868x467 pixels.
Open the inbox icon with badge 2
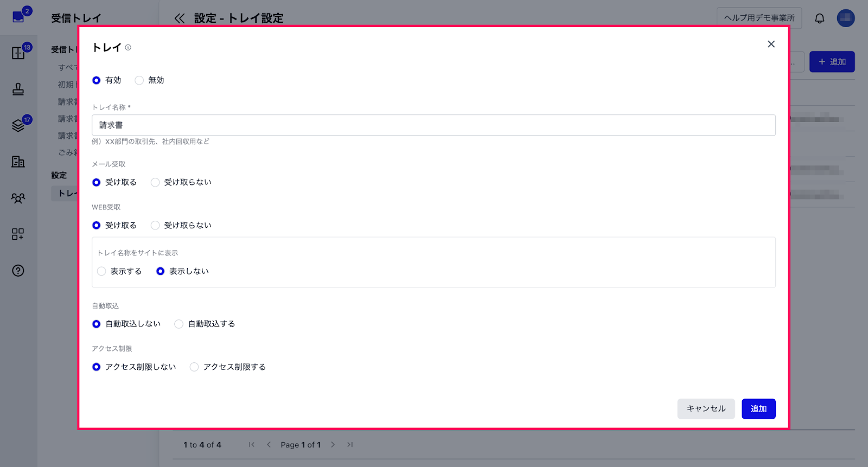(x=18, y=17)
